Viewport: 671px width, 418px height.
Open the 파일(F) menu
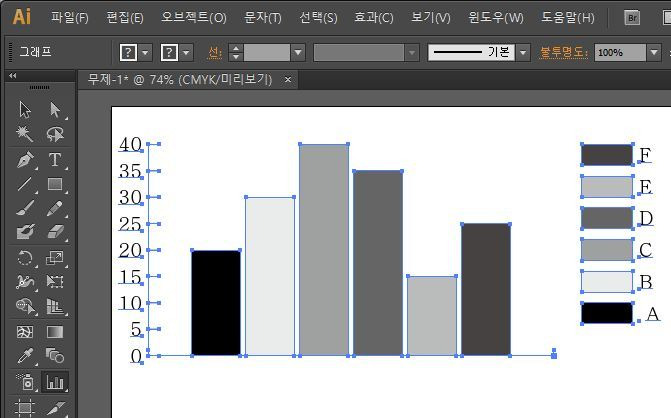tap(70, 18)
